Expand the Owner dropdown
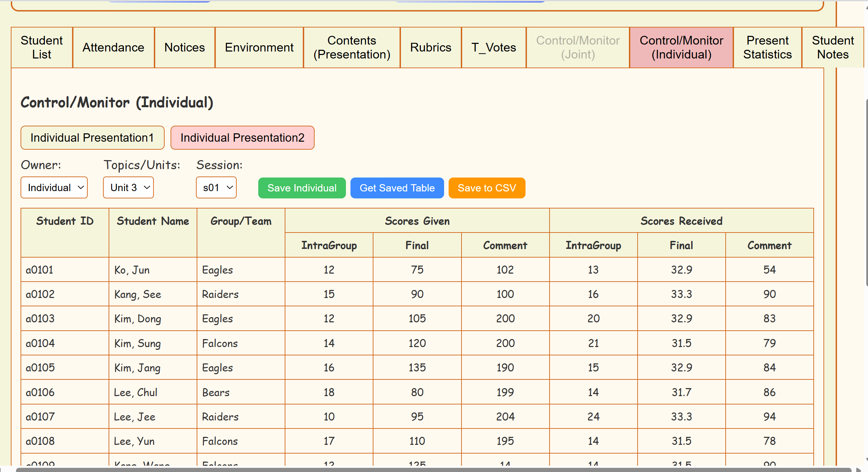Image resolution: width=868 pixels, height=472 pixels. coord(54,188)
